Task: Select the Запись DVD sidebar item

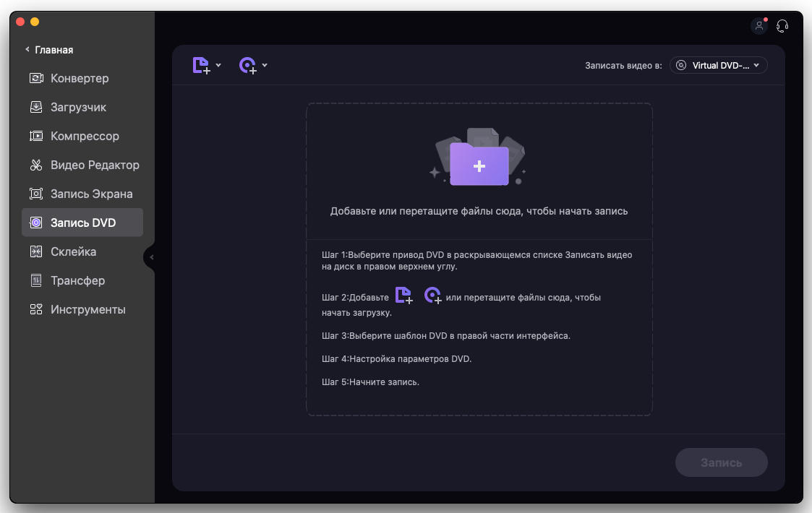Action: [82, 223]
